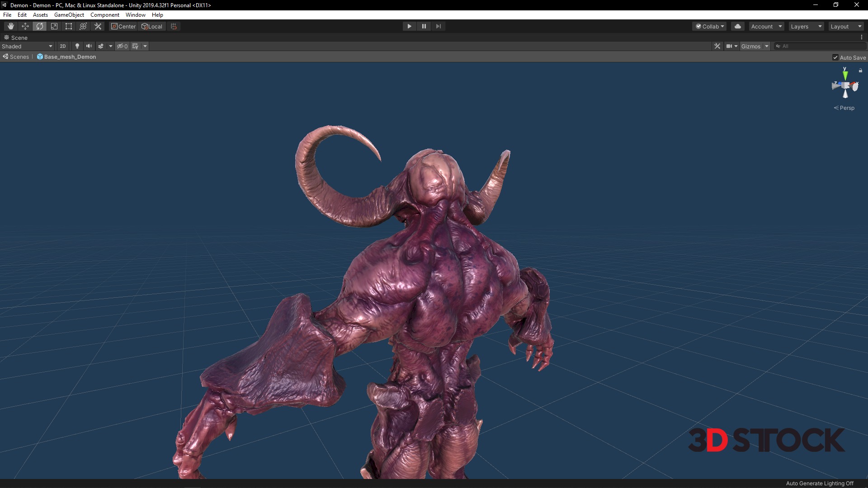The image size is (868, 488).
Task: Open the GameObject menu
Action: 69,15
